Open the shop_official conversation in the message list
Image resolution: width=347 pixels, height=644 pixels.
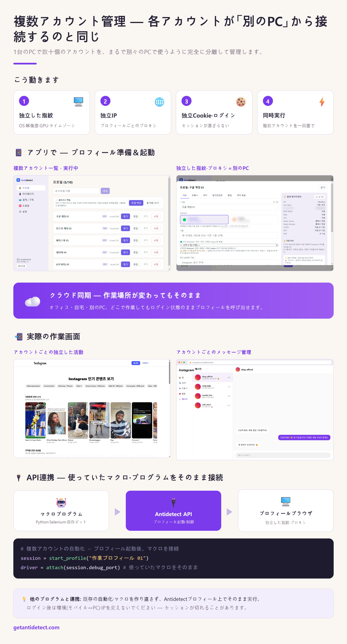click(x=212, y=377)
